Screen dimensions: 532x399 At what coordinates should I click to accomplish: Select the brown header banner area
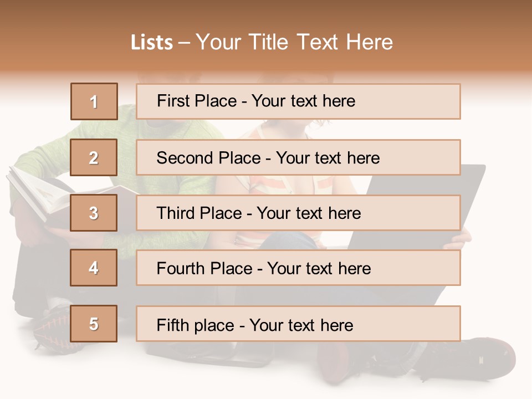(x=266, y=37)
